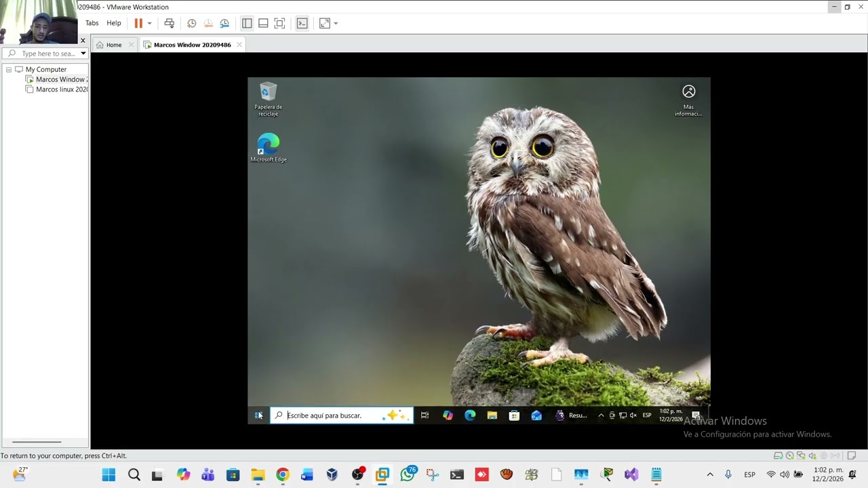Launch Copilot from the guest taskbar
The height and width of the screenshot is (488, 868).
pos(448,415)
